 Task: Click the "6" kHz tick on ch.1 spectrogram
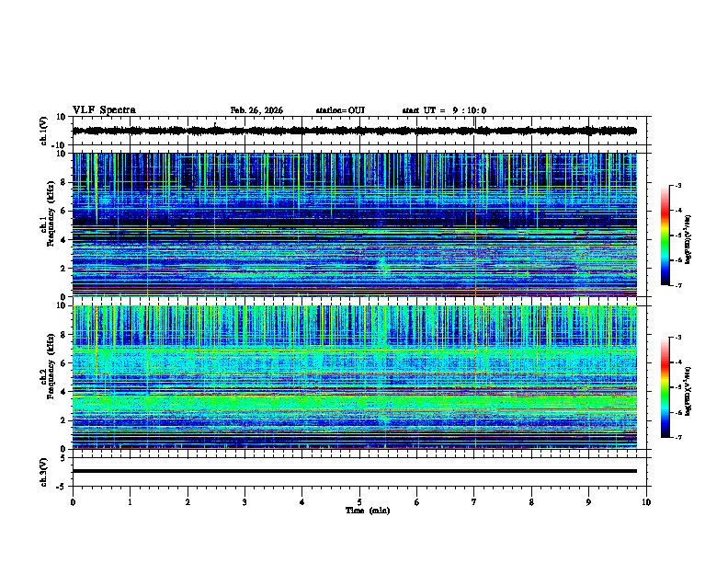pyautogui.click(x=63, y=211)
